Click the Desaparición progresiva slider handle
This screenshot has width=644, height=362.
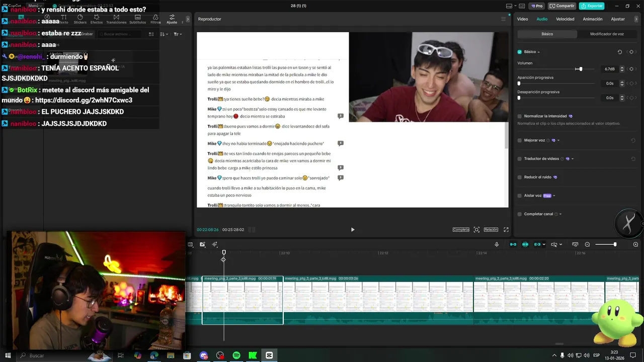pyautogui.click(x=519, y=98)
